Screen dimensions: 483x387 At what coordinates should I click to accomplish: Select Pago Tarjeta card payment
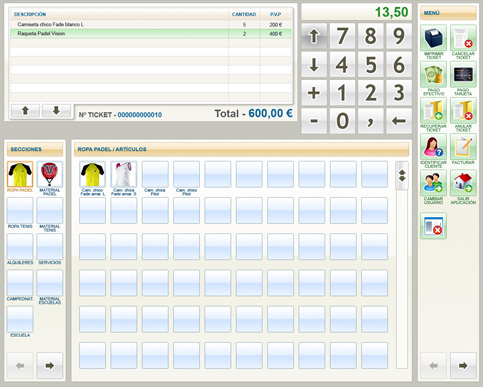pyautogui.click(x=463, y=74)
